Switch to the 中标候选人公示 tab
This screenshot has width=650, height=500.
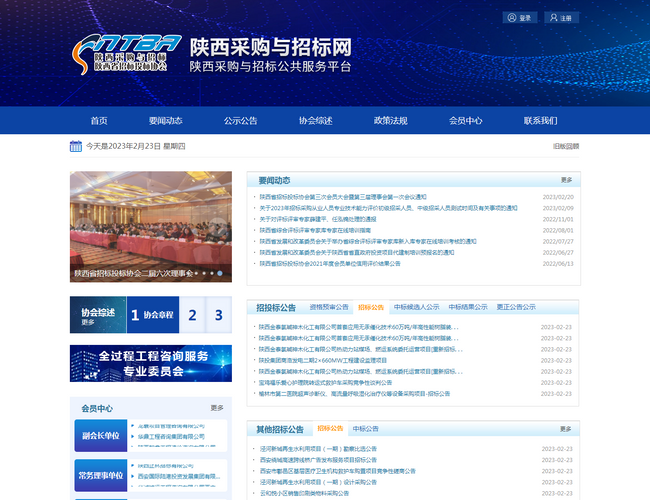pyautogui.click(x=414, y=307)
